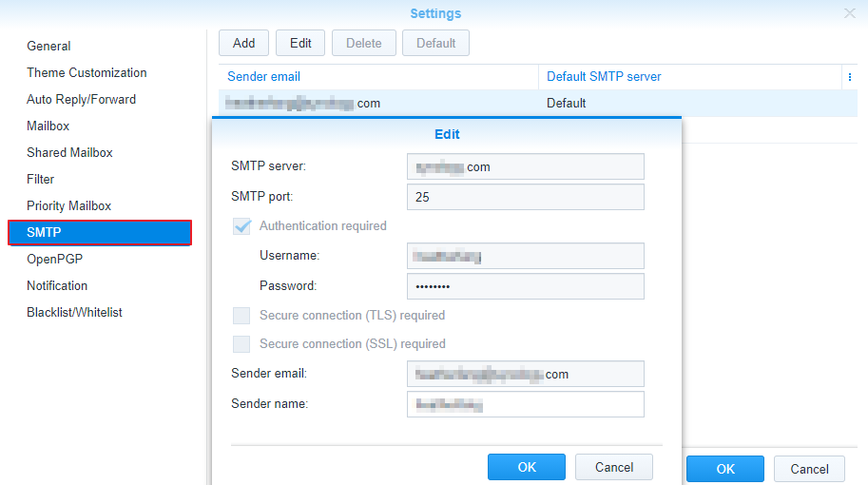Click into the Password field
The width and height of the screenshot is (868, 485).
click(x=526, y=286)
